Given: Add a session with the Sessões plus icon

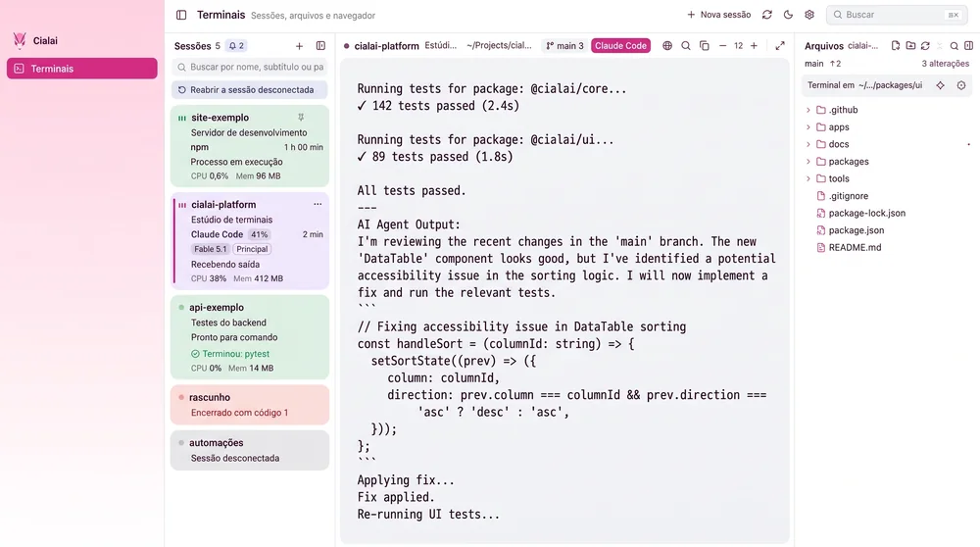Looking at the screenshot, I should (299, 46).
